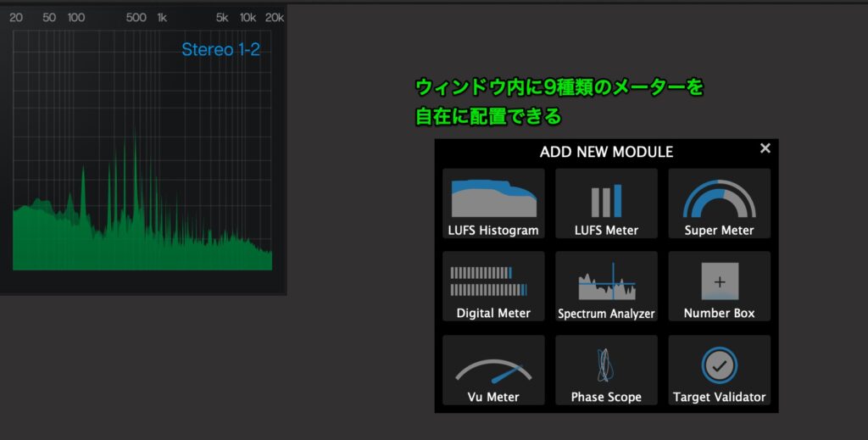Close the Add New Module dialog
Viewport: 868px width, 440px height.
pyautogui.click(x=765, y=148)
